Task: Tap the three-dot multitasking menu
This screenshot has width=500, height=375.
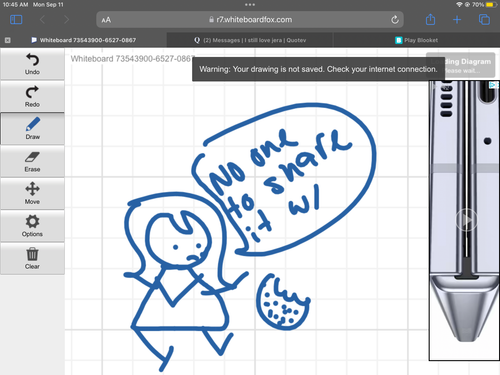Action: pyautogui.click(x=250, y=5)
